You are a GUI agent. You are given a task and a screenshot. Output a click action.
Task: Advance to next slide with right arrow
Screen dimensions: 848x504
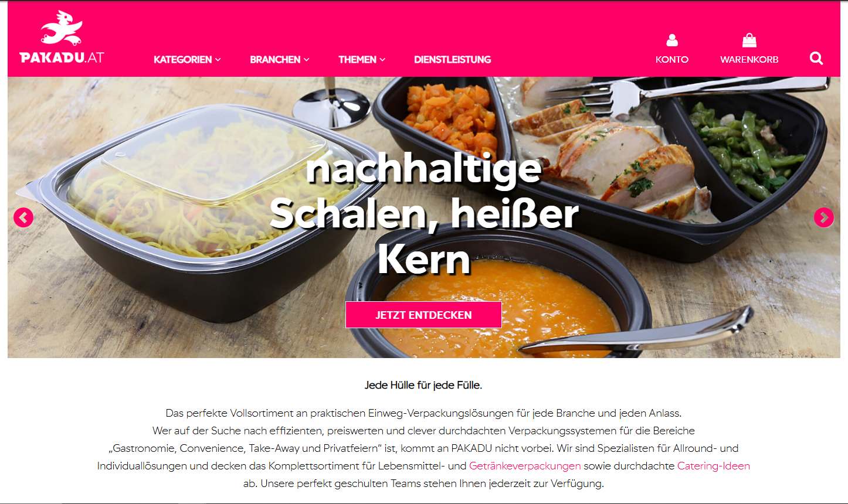pyautogui.click(x=824, y=217)
